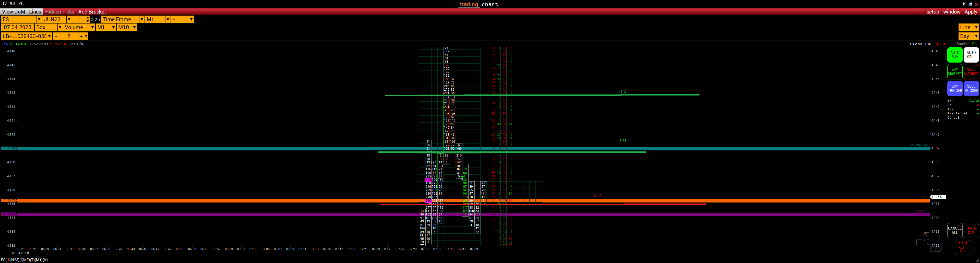
Task: Click Add Bracket
Action: 92,12
